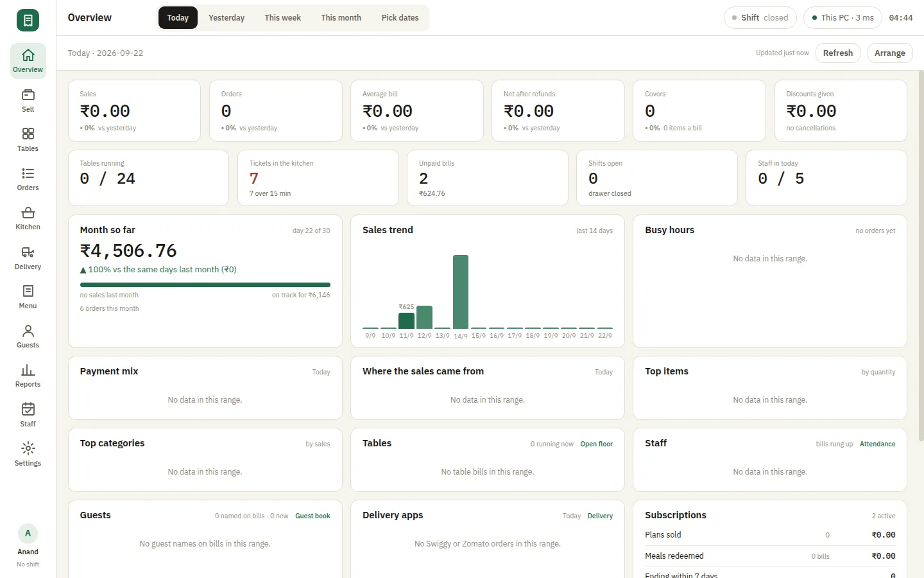Click the 'Top items' heading
This screenshot has width=924, height=578.
coord(667,371)
